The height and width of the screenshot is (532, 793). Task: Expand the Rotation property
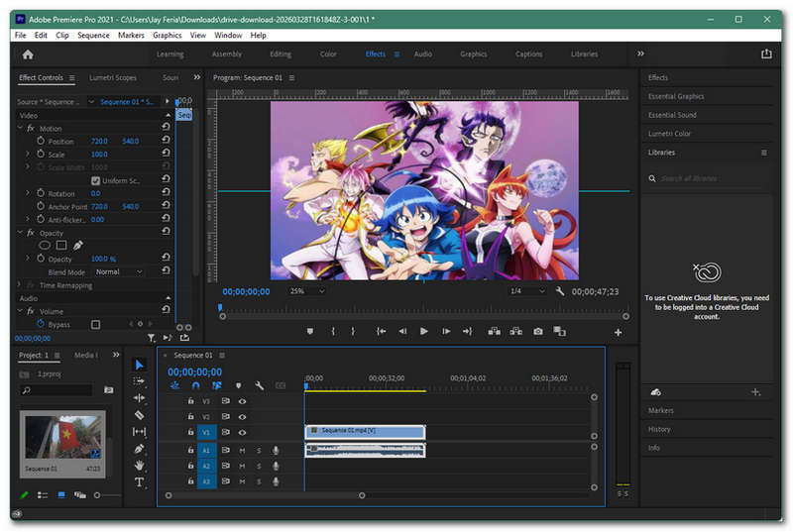point(28,193)
